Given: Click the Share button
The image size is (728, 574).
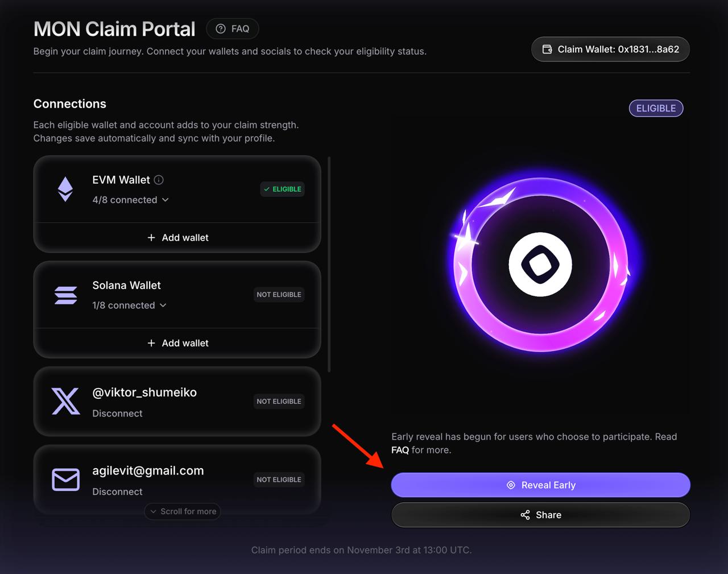Looking at the screenshot, I should 540,515.
